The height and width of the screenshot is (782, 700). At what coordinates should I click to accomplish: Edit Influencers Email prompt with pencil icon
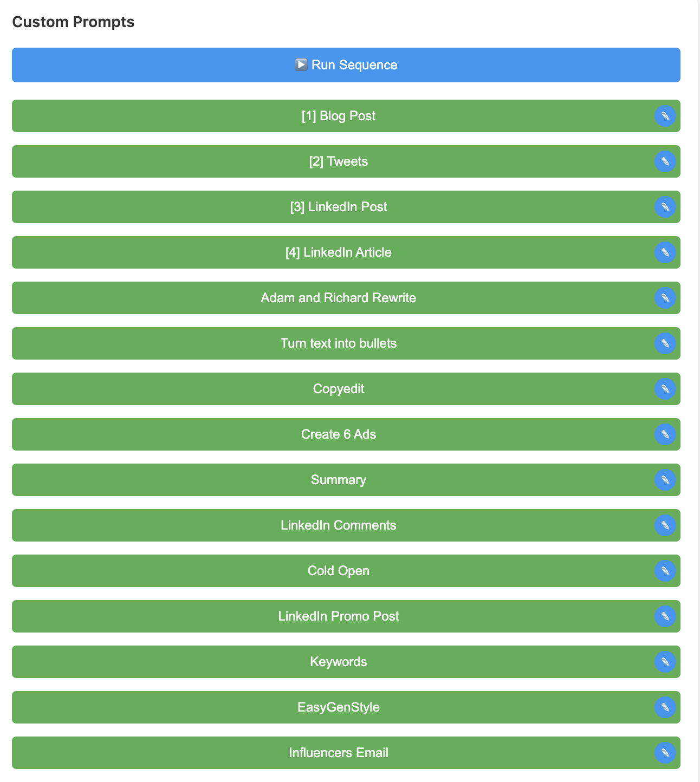(x=665, y=753)
